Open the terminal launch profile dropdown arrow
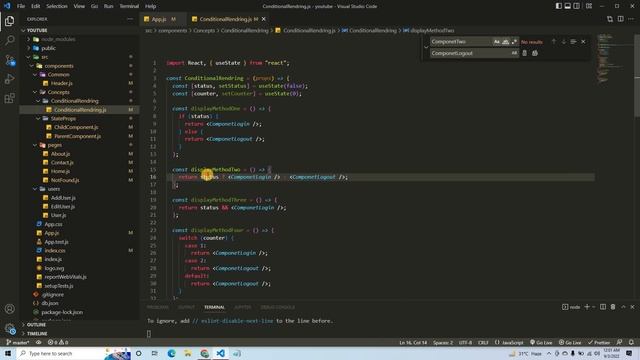The image size is (640, 360). click(x=593, y=307)
